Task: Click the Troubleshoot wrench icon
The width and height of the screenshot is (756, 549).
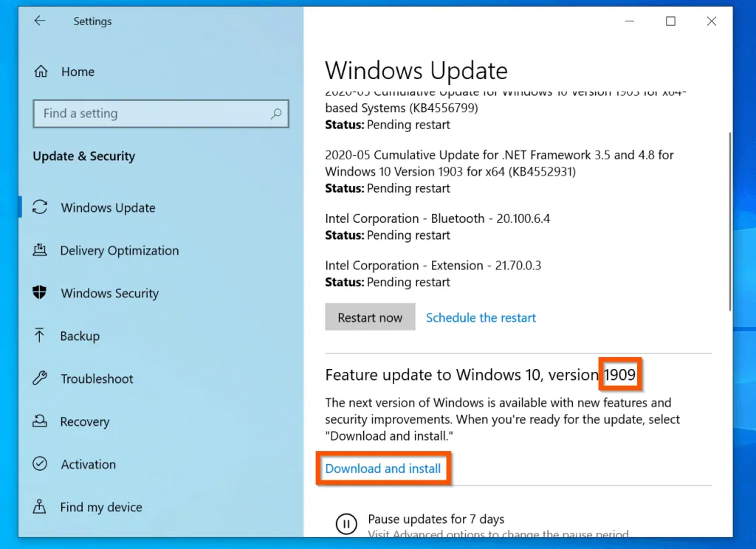Action: click(40, 379)
